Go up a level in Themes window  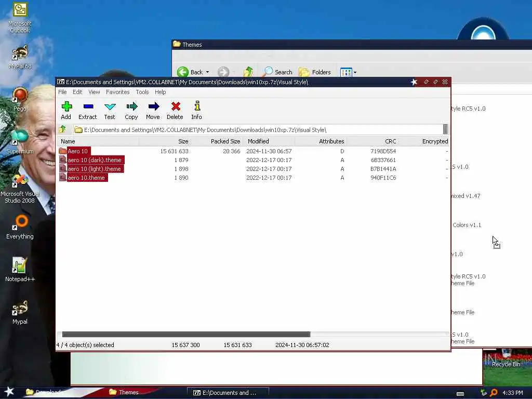click(248, 72)
